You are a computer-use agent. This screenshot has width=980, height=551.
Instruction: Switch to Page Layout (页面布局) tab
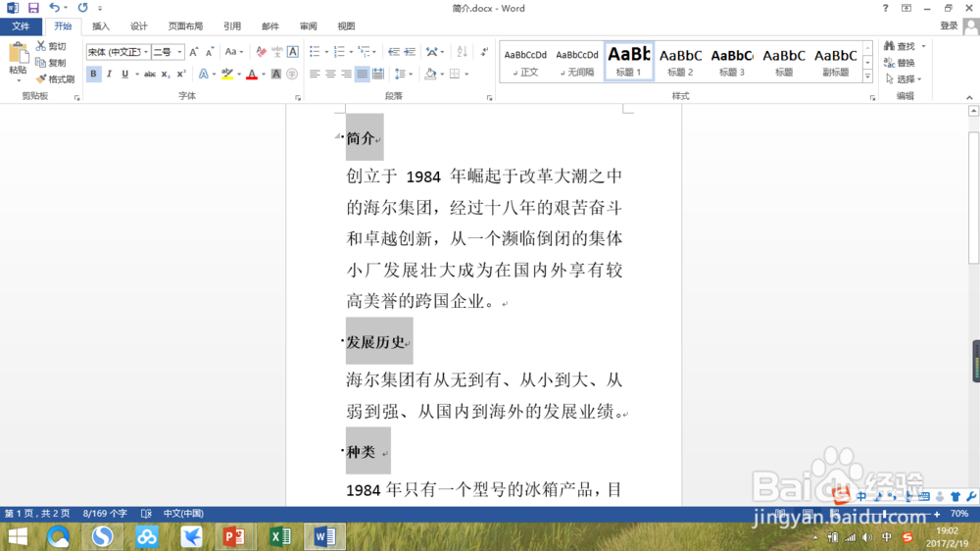185,26
